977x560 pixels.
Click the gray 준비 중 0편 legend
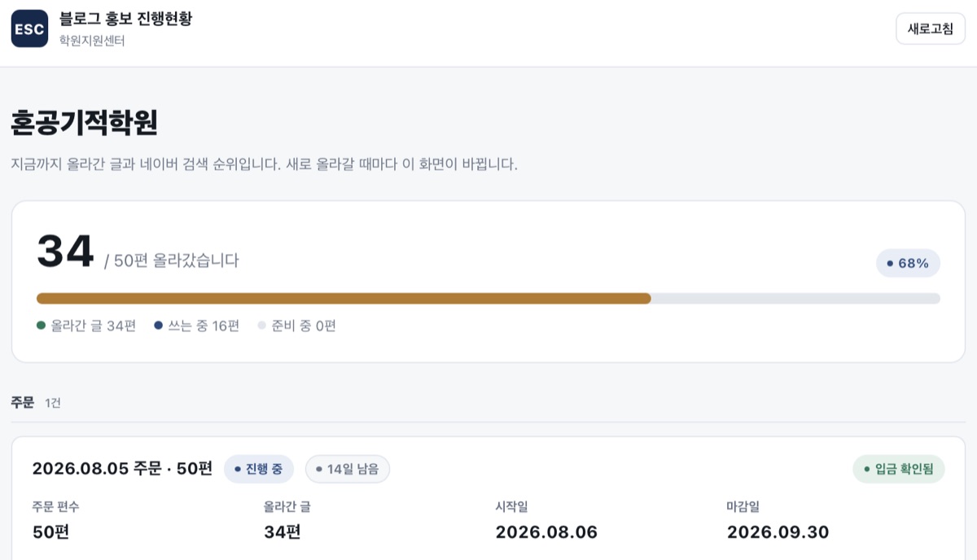[x=296, y=326]
